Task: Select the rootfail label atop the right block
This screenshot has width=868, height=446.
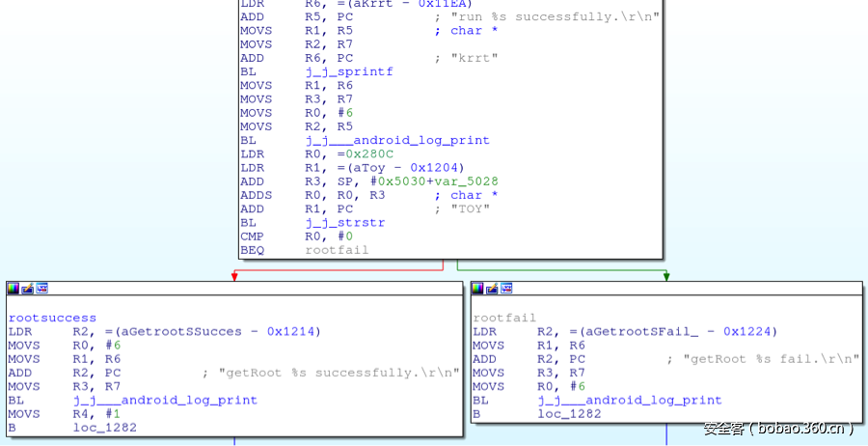Action: 504,318
